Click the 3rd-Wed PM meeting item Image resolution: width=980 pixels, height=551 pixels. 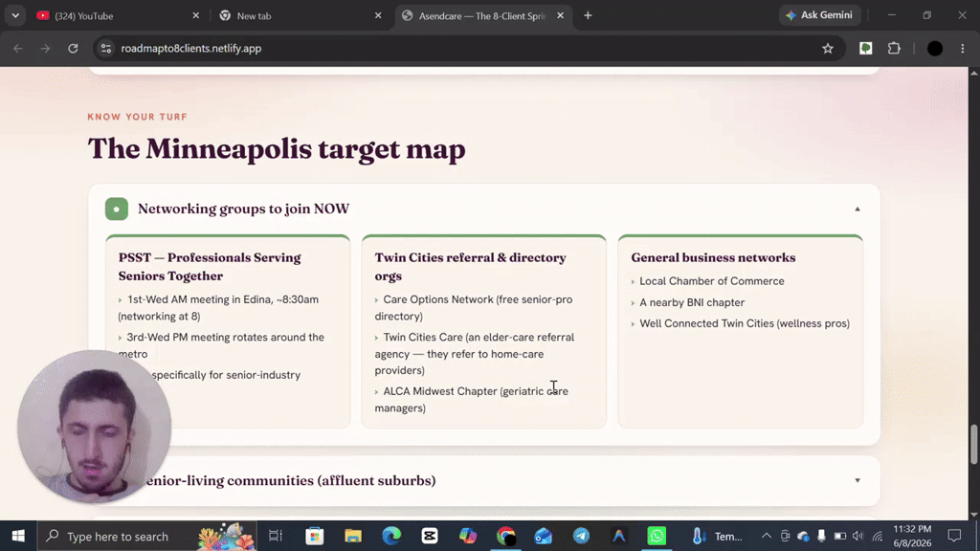tap(221, 345)
